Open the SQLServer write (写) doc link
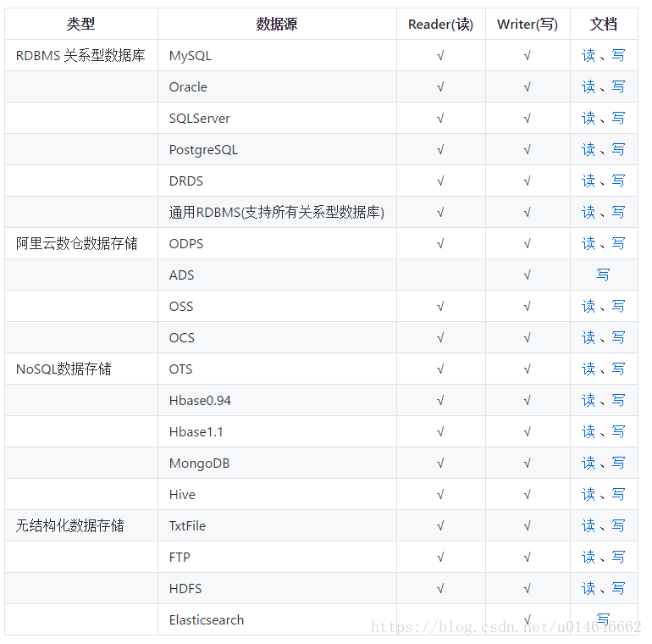 (618, 118)
